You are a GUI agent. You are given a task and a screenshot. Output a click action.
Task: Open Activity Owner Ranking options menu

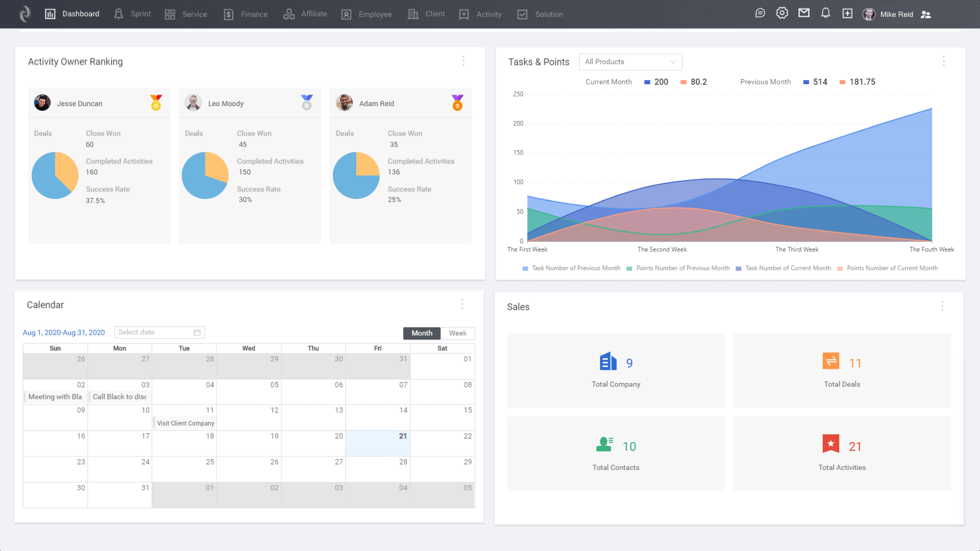(463, 61)
